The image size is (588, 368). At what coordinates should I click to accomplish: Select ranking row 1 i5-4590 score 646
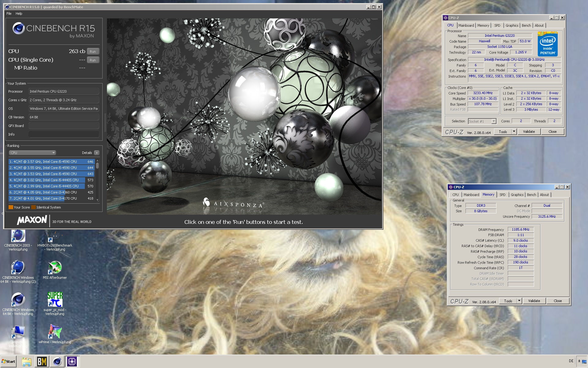pyautogui.click(x=51, y=162)
